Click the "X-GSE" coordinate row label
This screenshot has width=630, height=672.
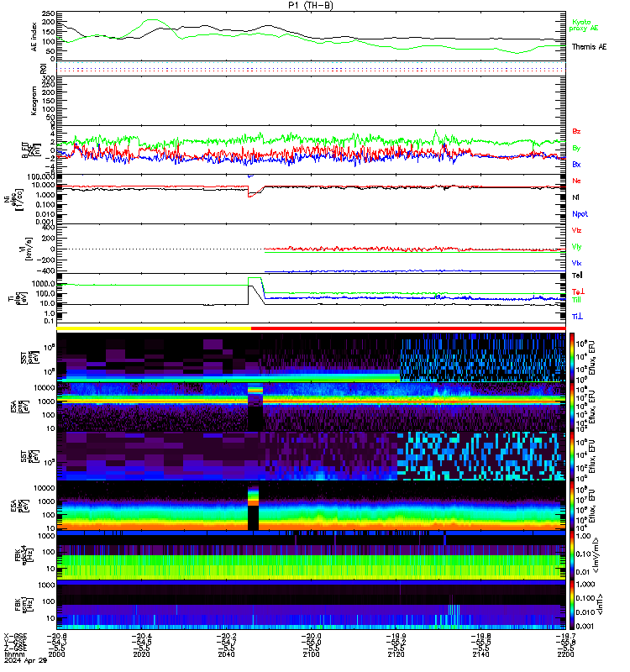coord(15,636)
